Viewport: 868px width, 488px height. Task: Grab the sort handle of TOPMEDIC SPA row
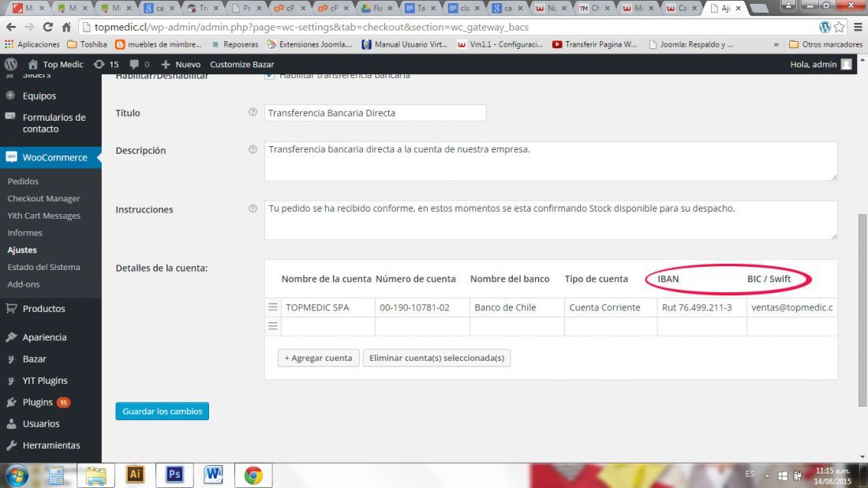[273, 307]
